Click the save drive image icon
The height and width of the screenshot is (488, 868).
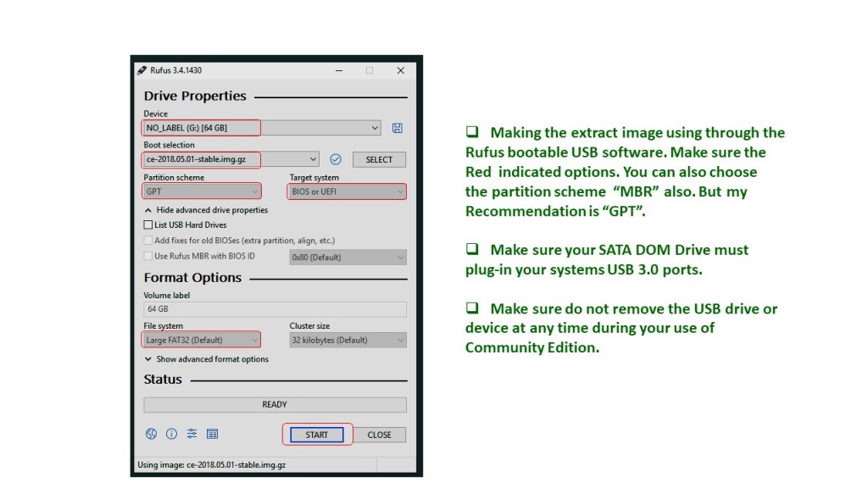(397, 128)
